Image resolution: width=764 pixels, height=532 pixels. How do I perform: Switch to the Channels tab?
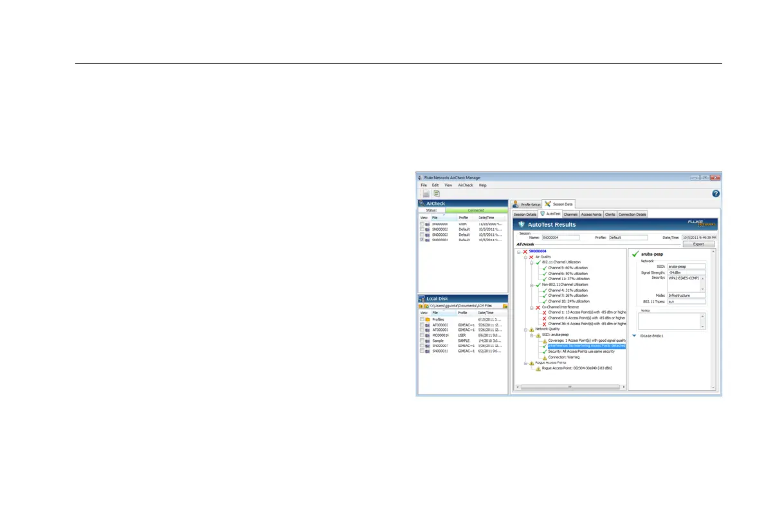tap(570, 214)
